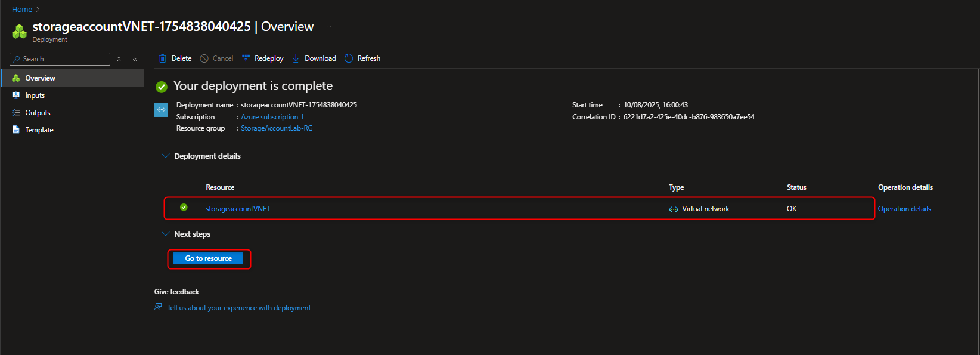Click the Redeploy icon in toolbar

[246, 58]
